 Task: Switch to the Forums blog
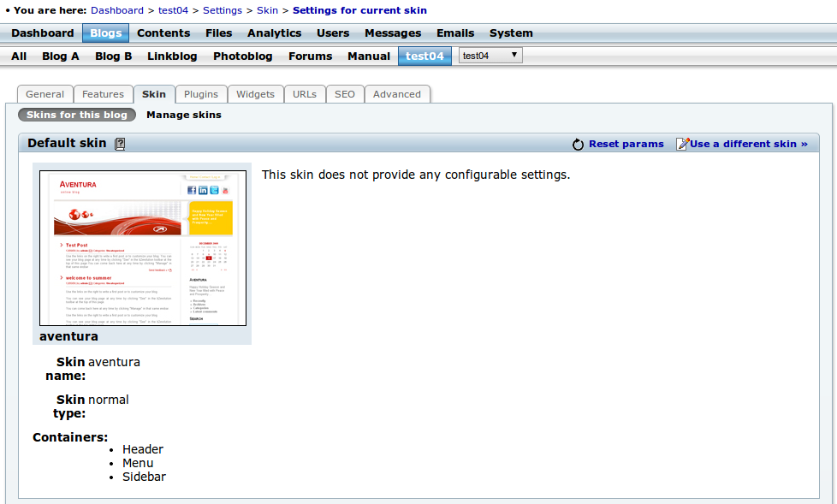(311, 56)
